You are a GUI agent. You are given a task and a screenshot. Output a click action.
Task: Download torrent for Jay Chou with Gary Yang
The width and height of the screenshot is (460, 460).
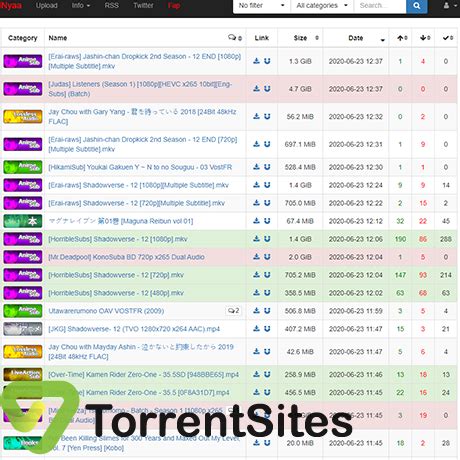(256, 116)
